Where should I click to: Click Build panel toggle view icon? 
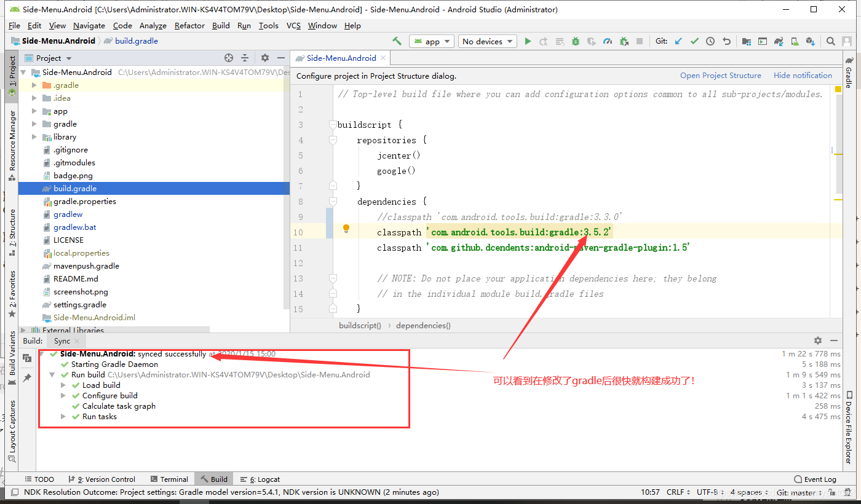pyautogui.click(x=27, y=358)
